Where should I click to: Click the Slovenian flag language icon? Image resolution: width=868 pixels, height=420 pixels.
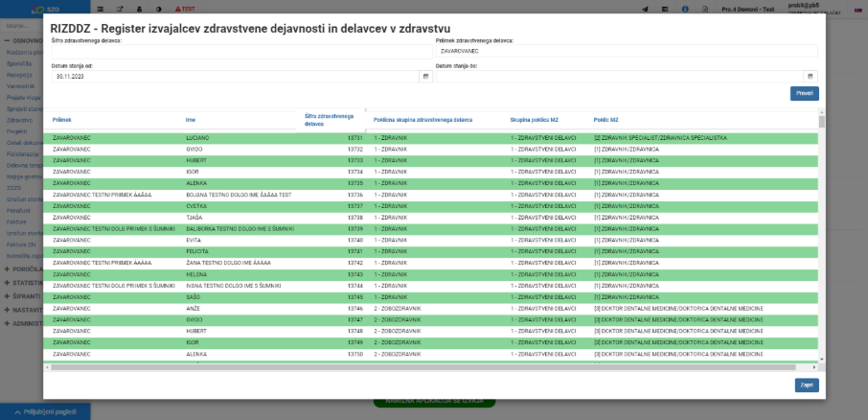pyautogui.click(x=857, y=9)
